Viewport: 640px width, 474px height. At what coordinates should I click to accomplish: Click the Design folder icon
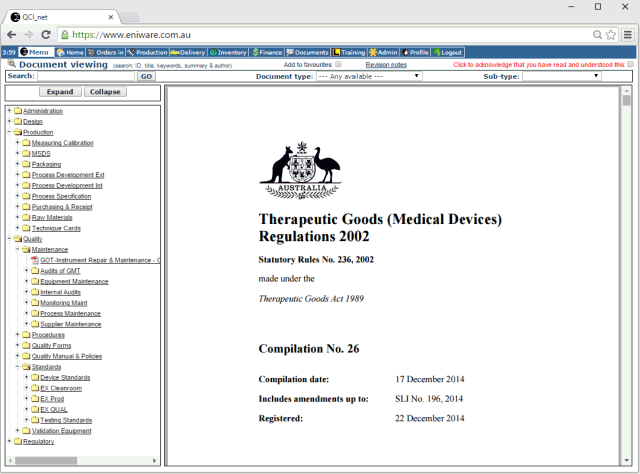point(18,121)
